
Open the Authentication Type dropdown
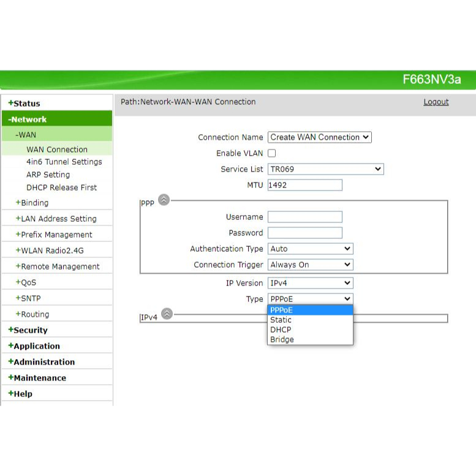tap(310, 249)
